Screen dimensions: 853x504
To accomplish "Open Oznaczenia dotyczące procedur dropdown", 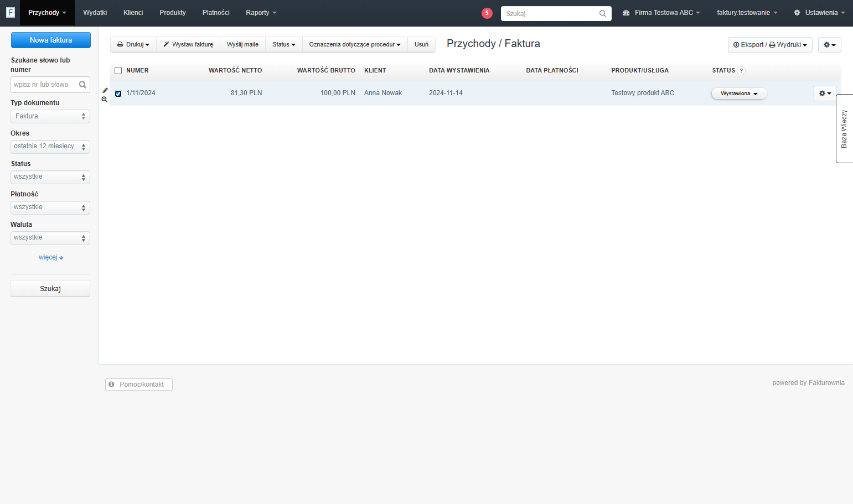I will 355,45.
